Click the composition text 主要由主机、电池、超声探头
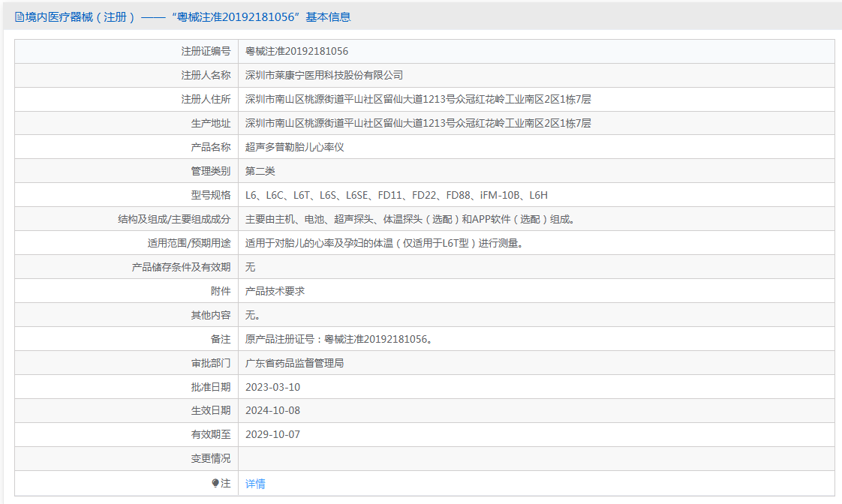842x504 pixels. coord(411,220)
